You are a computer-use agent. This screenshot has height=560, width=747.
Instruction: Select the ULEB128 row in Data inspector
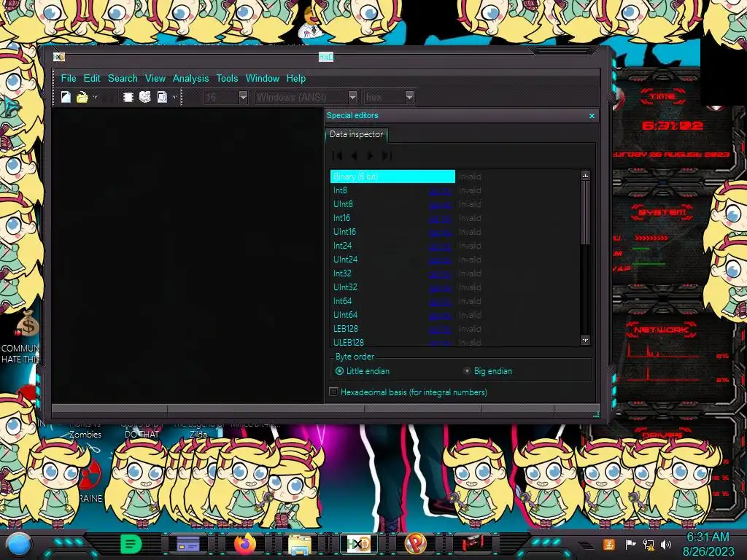(x=455, y=342)
